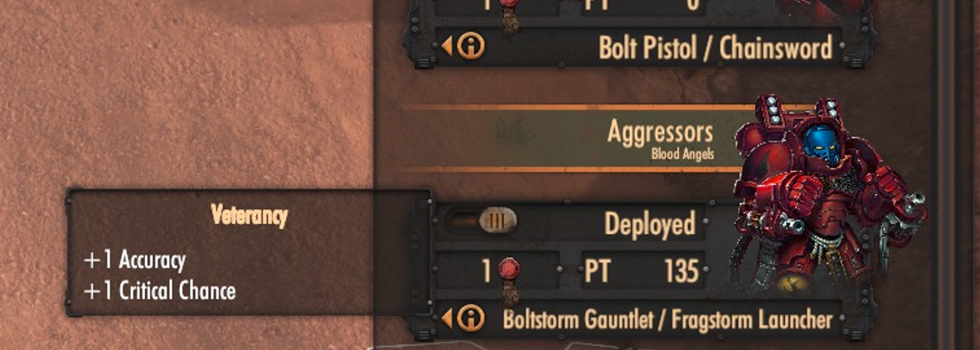
Task: Click the +1 Critical Chance bonus line
Action: click(160, 291)
